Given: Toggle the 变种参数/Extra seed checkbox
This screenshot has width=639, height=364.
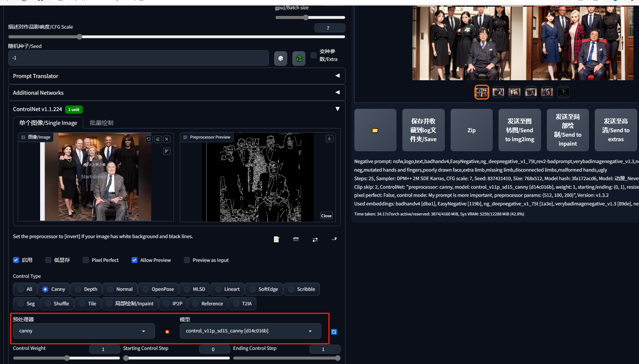Looking at the screenshot, I should coord(314,55).
